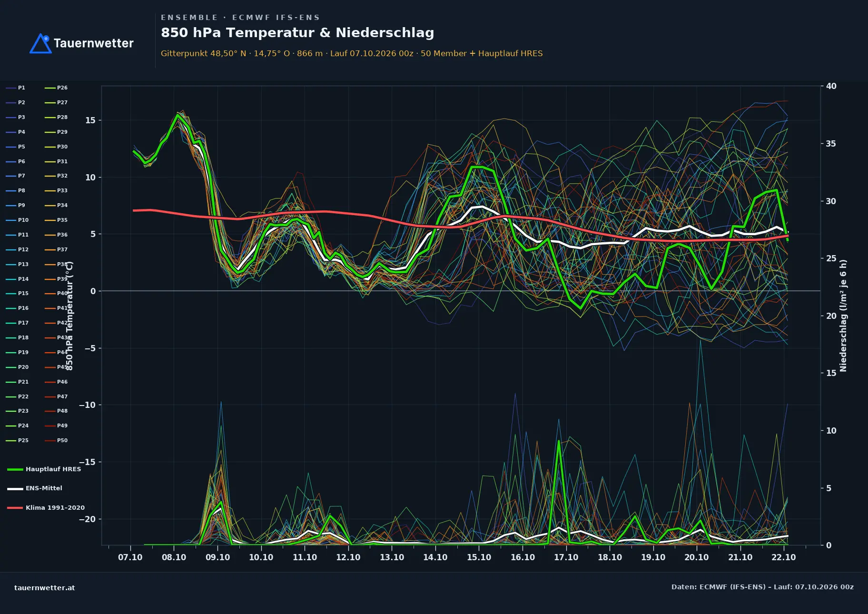
Task: Click legend entry P26
Action: tap(56, 88)
